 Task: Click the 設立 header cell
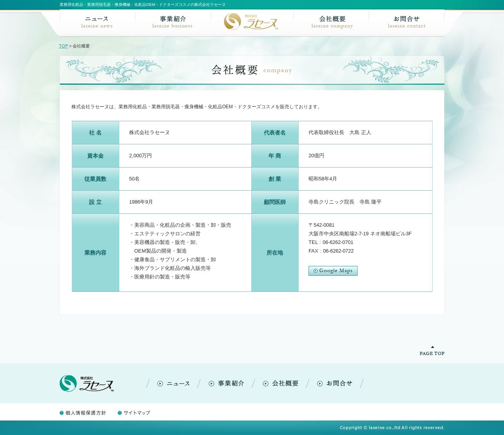click(95, 202)
